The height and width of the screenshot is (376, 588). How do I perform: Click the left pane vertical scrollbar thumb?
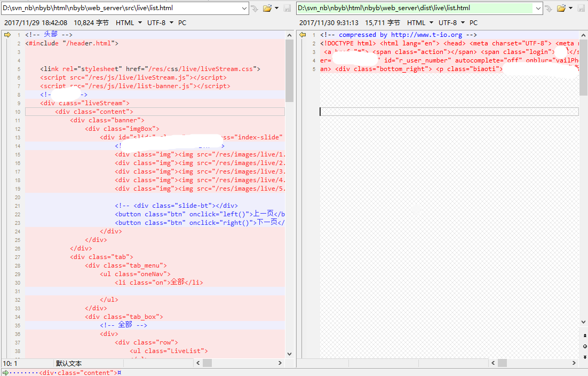point(289,70)
